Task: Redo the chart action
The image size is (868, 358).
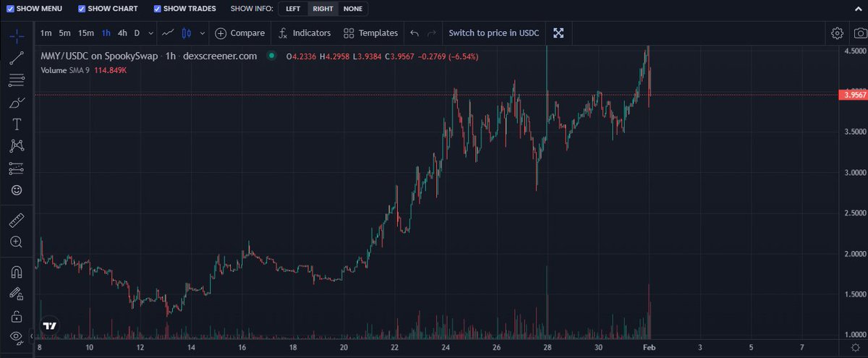Action: [432, 33]
